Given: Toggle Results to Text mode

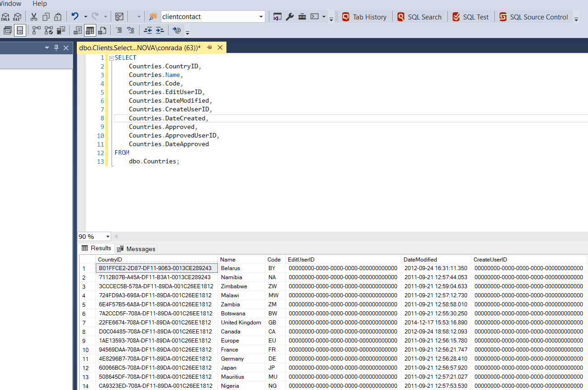Looking at the screenshot, I should click(77, 30).
